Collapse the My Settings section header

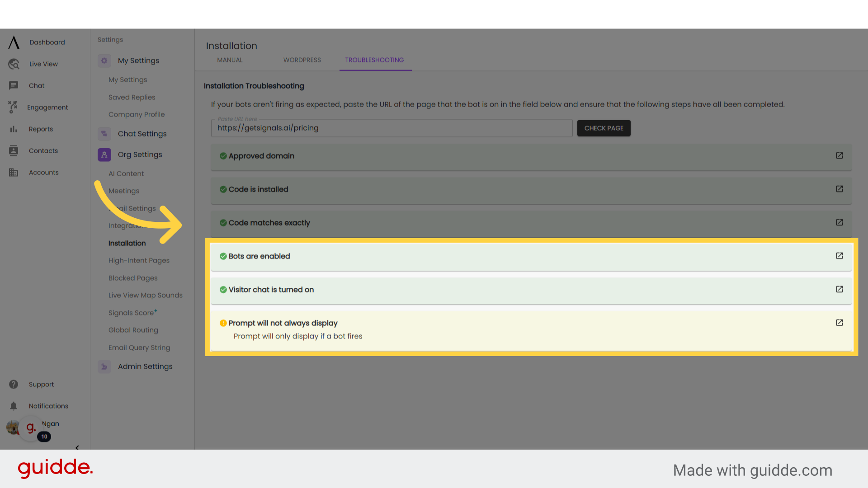138,61
